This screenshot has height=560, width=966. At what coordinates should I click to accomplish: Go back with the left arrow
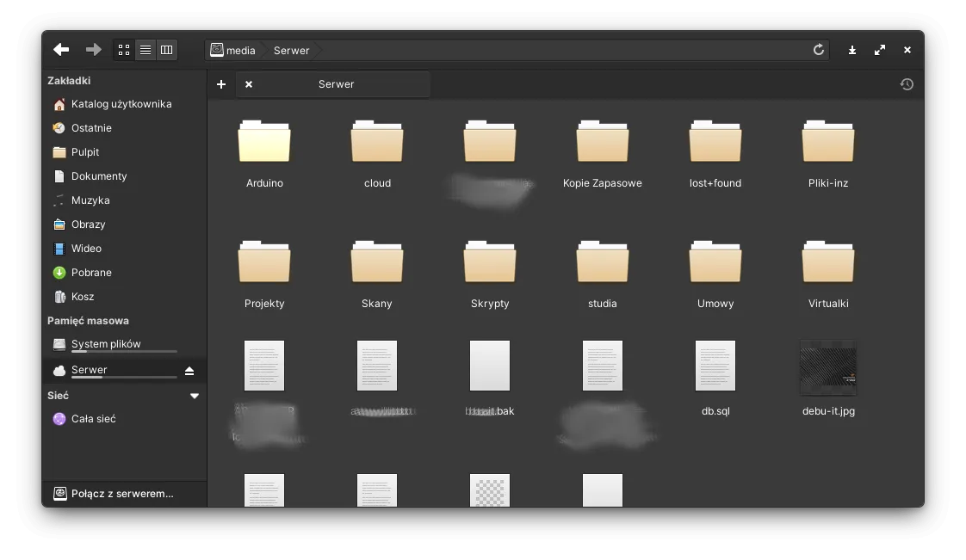pos(61,50)
